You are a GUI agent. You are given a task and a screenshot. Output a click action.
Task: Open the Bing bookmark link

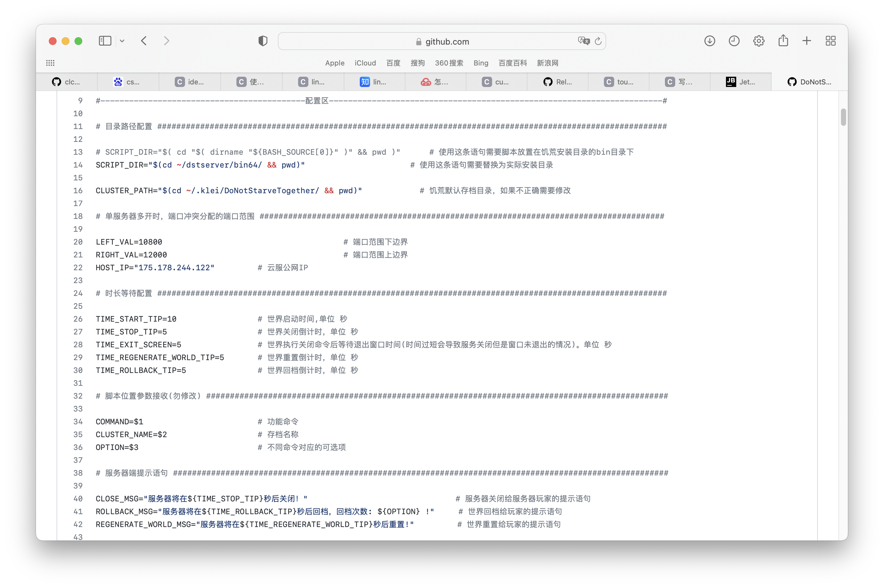pyautogui.click(x=481, y=63)
